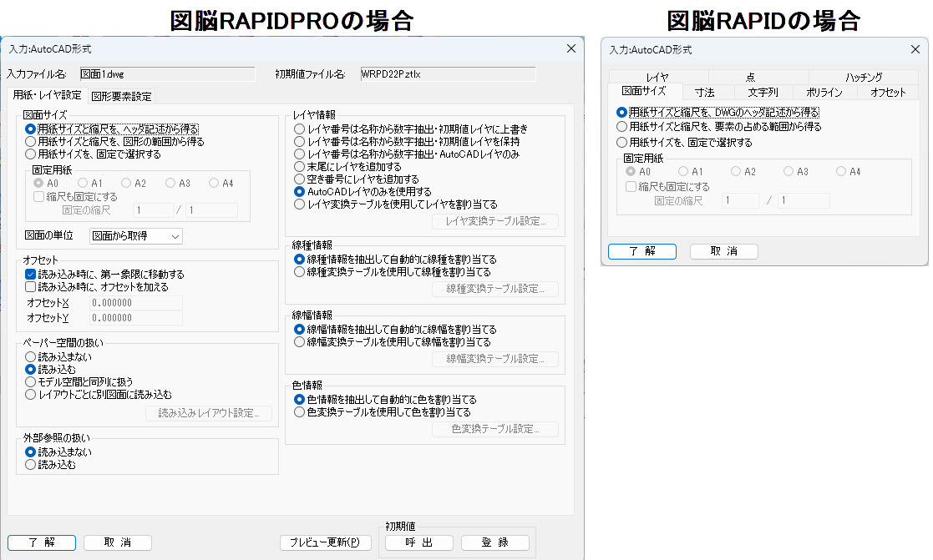The height and width of the screenshot is (560, 933).
Task: Open 文字列 tab in RAPID dialog
Action: pos(763,92)
